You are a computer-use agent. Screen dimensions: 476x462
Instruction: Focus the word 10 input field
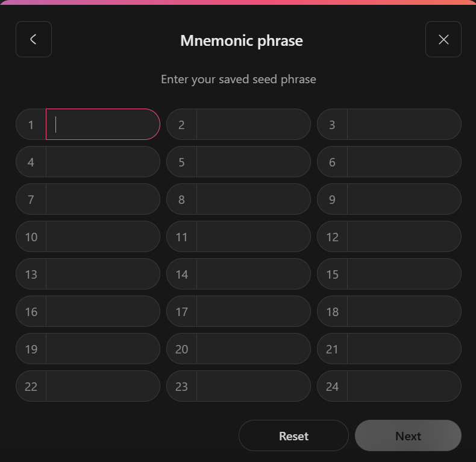click(x=102, y=237)
